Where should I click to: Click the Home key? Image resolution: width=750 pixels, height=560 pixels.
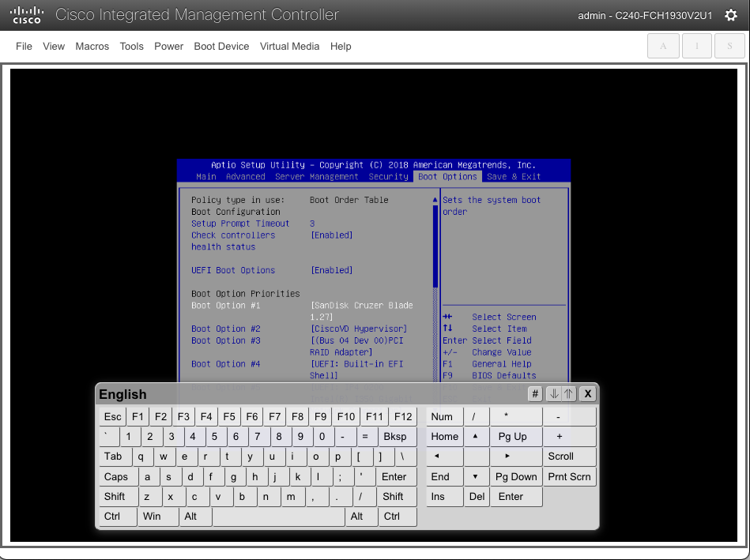point(444,437)
